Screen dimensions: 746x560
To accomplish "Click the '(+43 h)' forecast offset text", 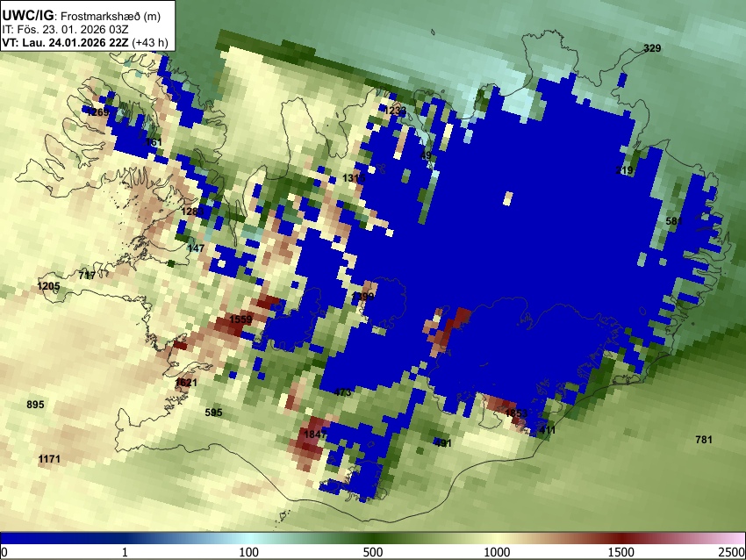I will pos(150,42).
